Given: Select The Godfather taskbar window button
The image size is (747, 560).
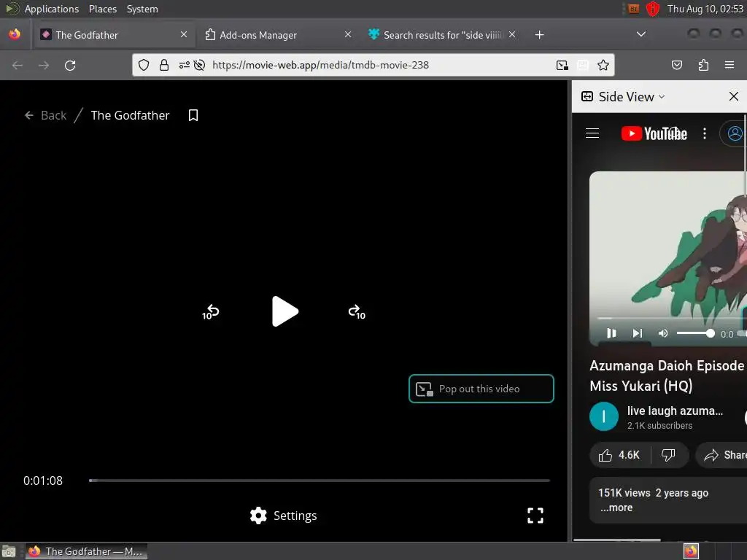Looking at the screenshot, I should coord(86,551).
